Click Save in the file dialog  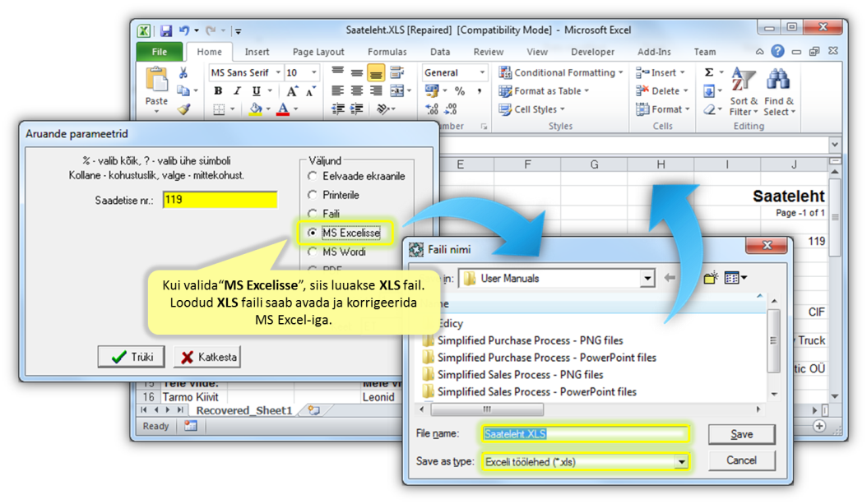pyautogui.click(x=741, y=434)
